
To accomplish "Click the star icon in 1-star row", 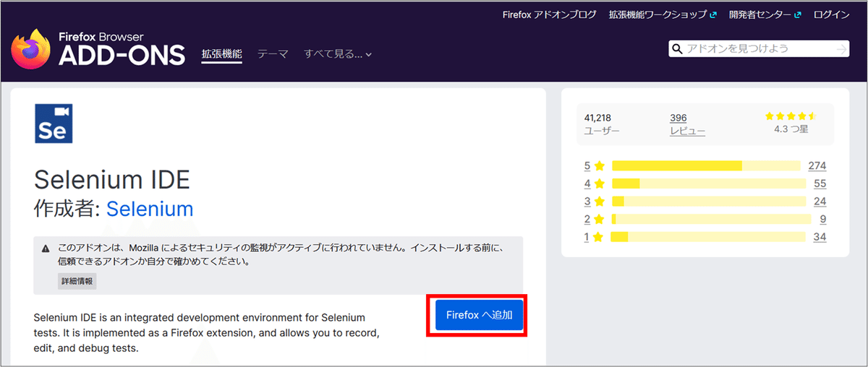I will (600, 237).
